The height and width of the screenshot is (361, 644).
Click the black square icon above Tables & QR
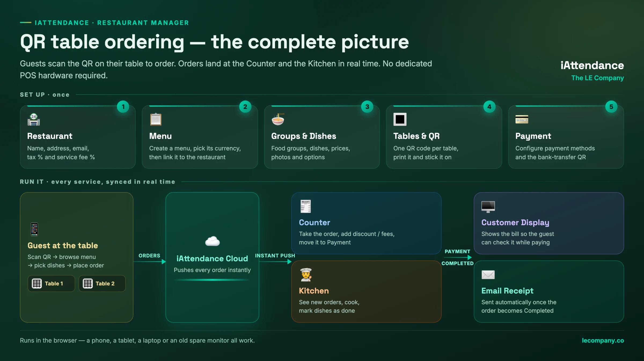pos(400,119)
